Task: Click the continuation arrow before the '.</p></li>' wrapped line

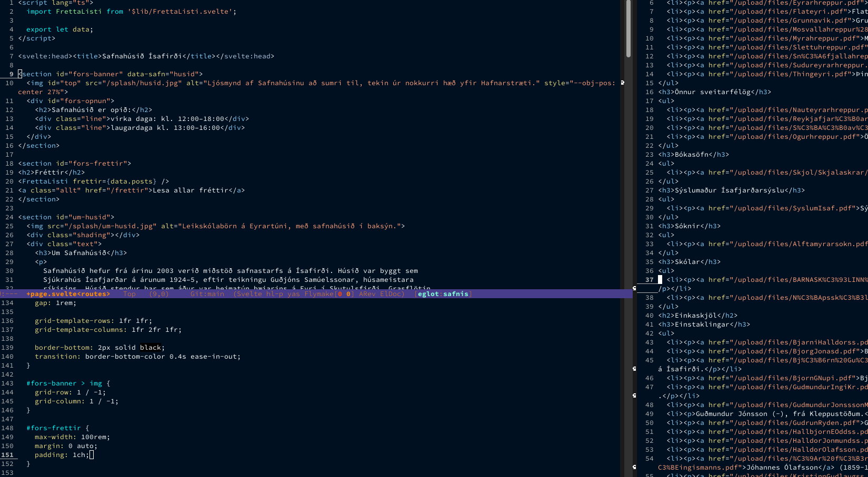Action: tap(634, 395)
